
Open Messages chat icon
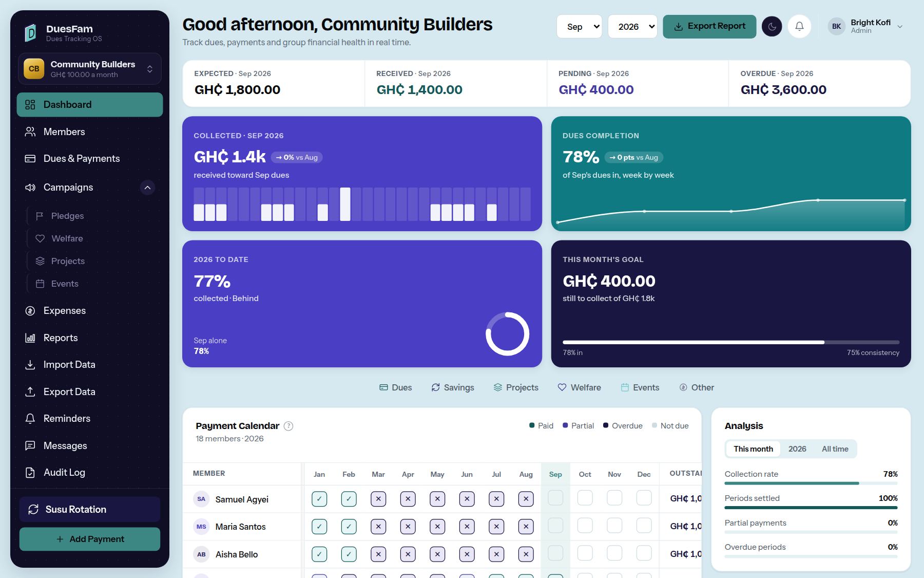pyautogui.click(x=30, y=446)
